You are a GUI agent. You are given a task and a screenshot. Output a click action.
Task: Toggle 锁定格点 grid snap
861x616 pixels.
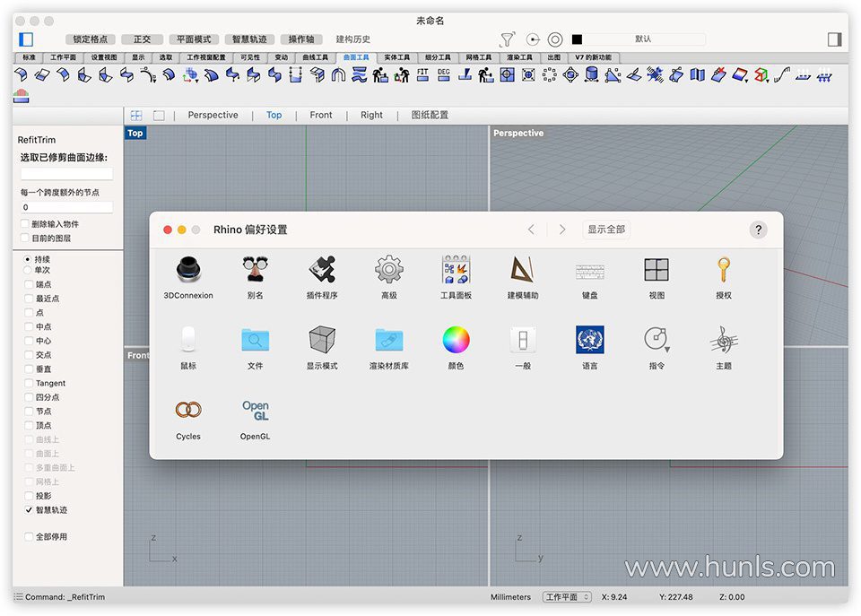pos(91,39)
